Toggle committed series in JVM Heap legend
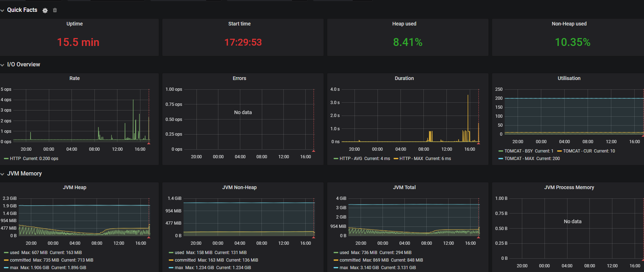 click(x=20, y=260)
